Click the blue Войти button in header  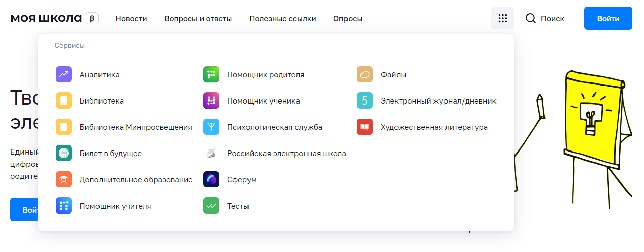pos(608,18)
